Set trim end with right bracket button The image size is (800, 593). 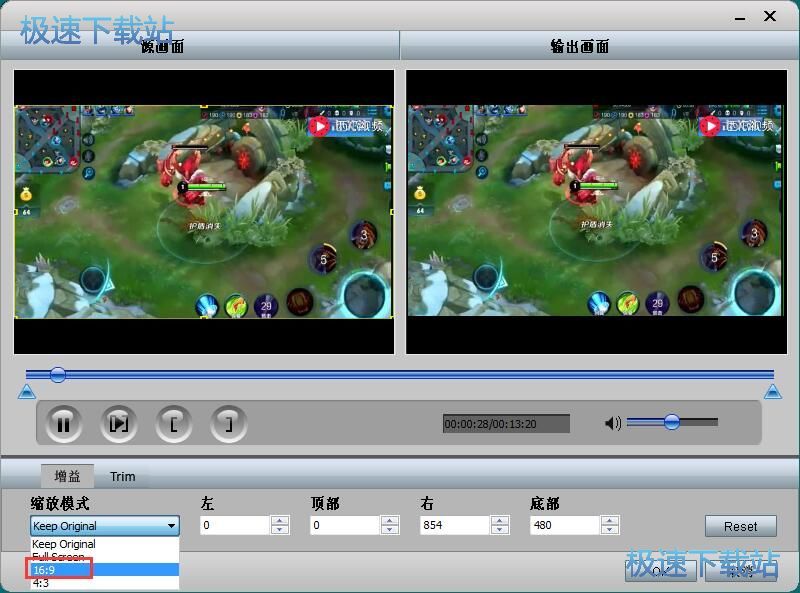(229, 424)
